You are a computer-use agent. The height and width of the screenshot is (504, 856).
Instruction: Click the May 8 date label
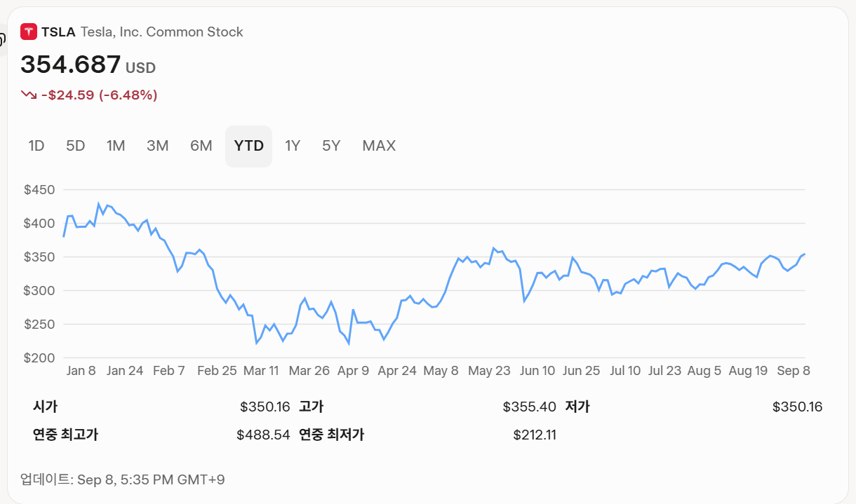click(x=441, y=371)
